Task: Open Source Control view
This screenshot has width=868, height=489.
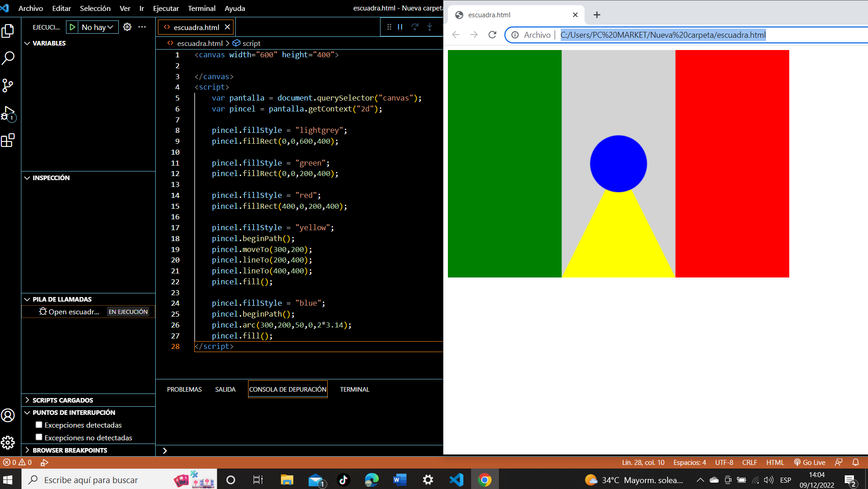Action: (x=8, y=86)
